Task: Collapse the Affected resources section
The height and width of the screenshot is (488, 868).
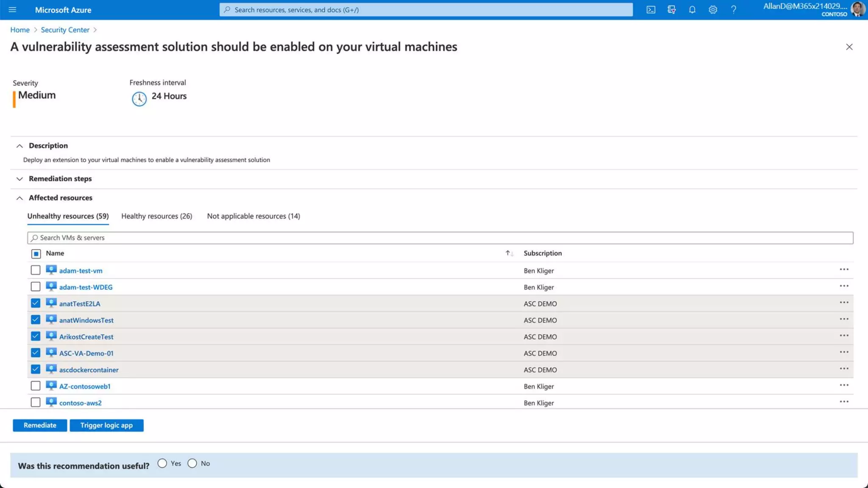Action: coord(60,198)
